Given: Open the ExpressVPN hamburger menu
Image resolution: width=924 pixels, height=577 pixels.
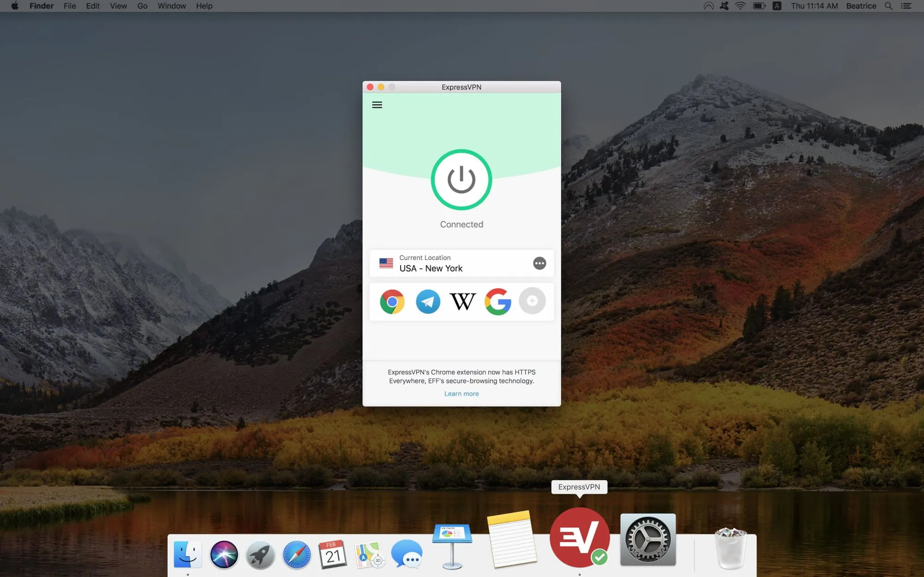Looking at the screenshot, I should [x=377, y=105].
